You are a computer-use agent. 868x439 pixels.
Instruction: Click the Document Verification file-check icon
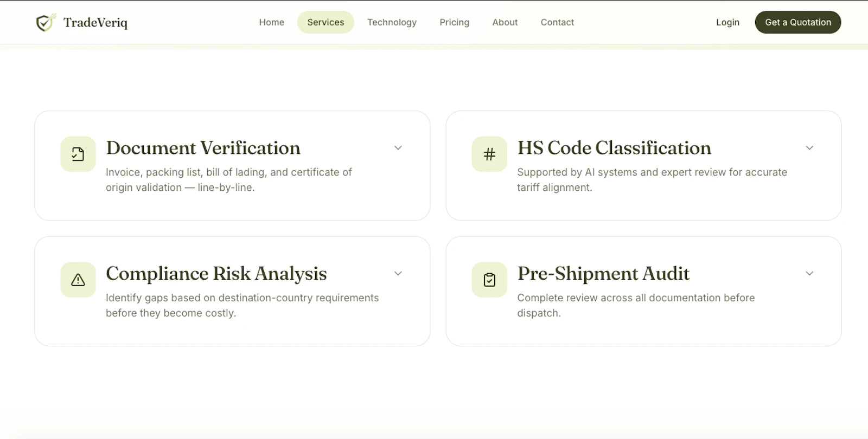(78, 154)
